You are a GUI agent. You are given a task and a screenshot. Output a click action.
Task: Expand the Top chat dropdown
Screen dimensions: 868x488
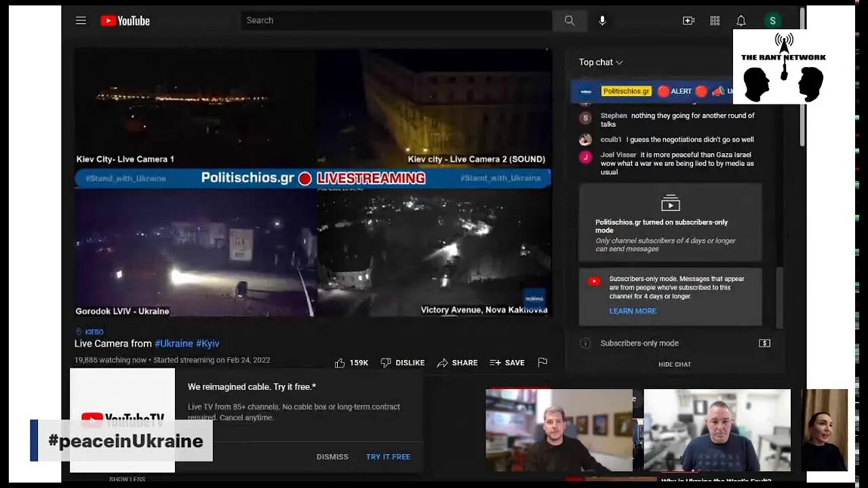click(601, 62)
